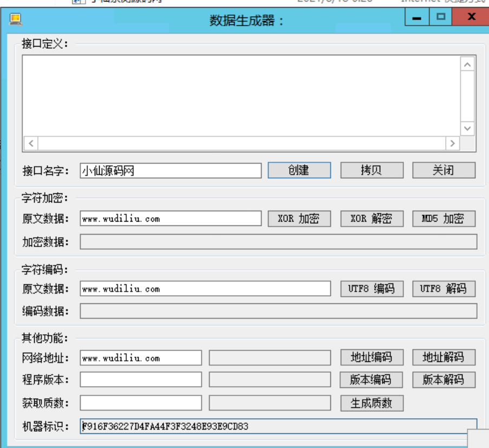Click the 其他功能 group label
Screen dimensions: 489x448
point(45,338)
